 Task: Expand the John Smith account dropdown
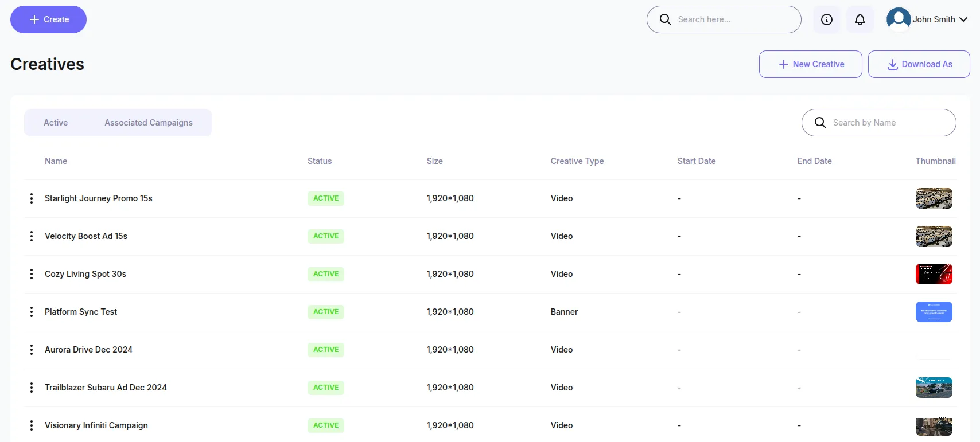963,19
